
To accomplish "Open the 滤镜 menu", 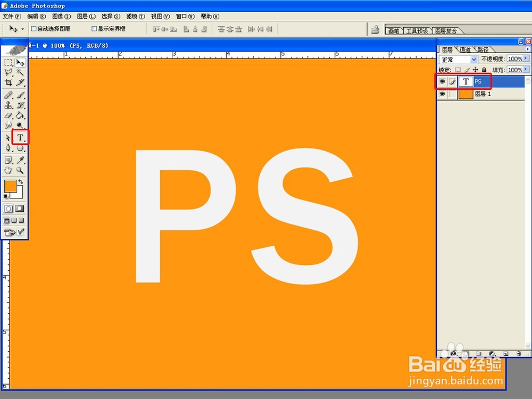I will click(x=135, y=16).
